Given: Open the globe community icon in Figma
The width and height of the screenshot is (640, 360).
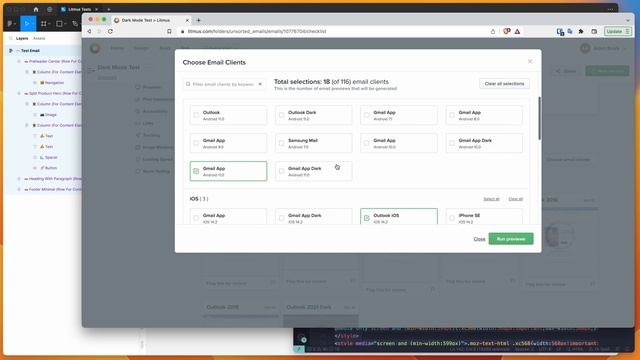Looking at the screenshot, I should tap(50, 9).
